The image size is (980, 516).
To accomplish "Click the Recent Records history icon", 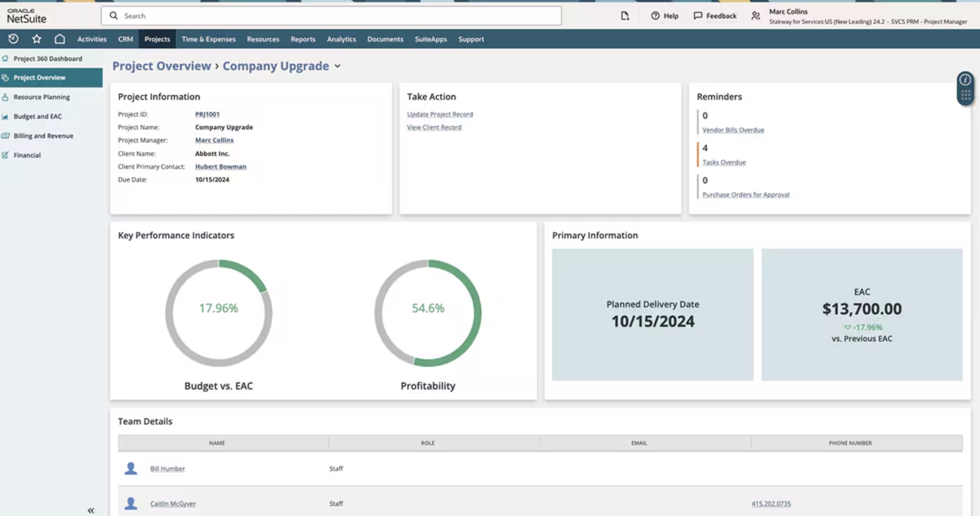I will pyautogui.click(x=13, y=39).
